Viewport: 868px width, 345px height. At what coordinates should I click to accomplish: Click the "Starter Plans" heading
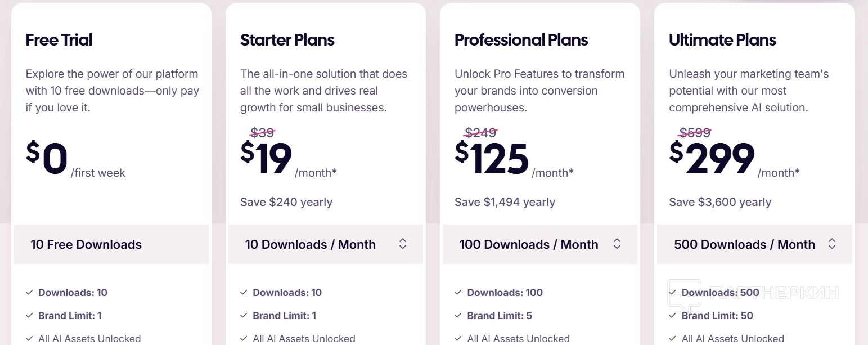[287, 40]
